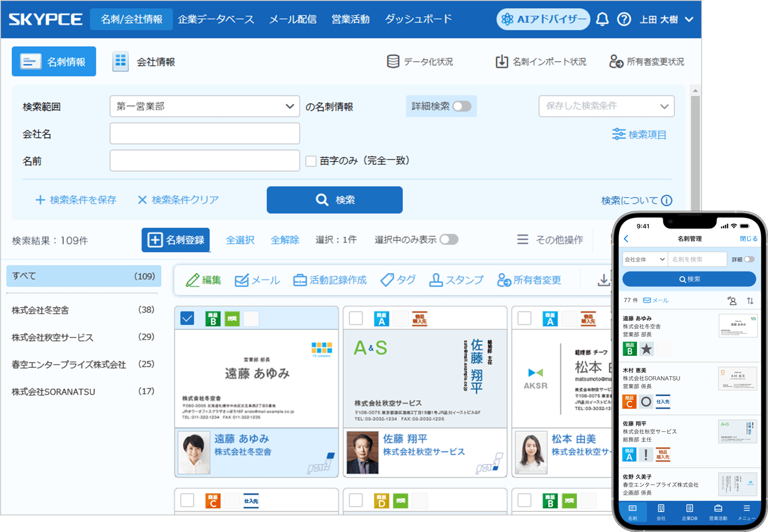
Task: Click the 会社名 input field
Action: (x=205, y=133)
